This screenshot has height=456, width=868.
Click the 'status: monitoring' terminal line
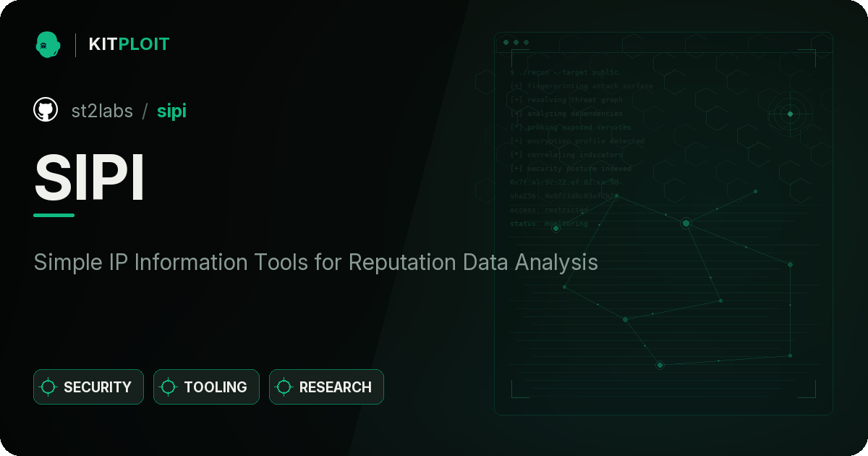pyautogui.click(x=549, y=224)
